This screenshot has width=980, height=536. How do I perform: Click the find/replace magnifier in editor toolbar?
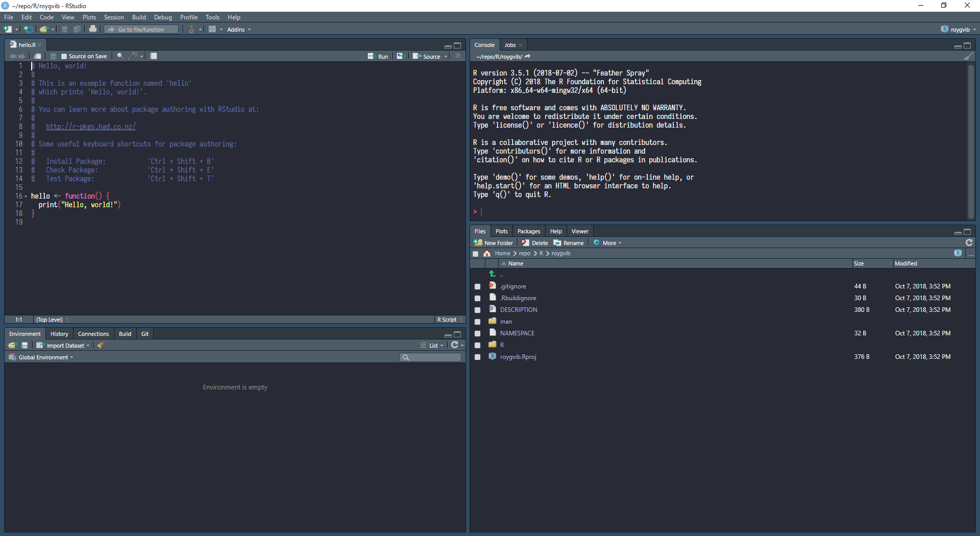pyautogui.click(x=120, y=56)
